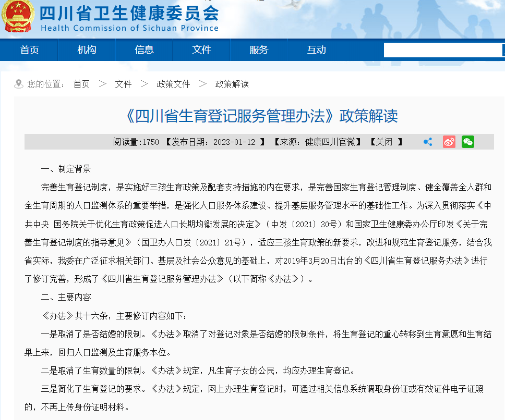Share article to WeChat
Image resolution: width=505 pixels, height=420 pixels.
tap(467, 142)
